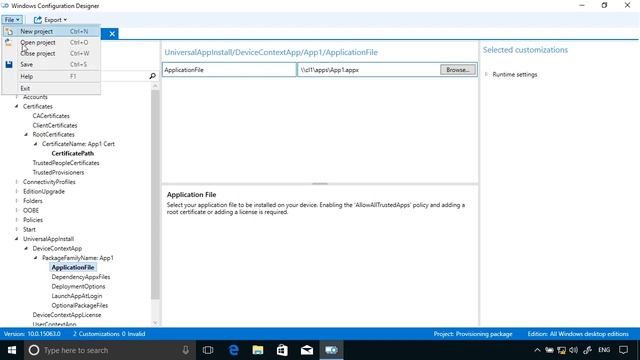Screen dimensions: 640x360
Task: Select DependencyAppxFiles in the tree
Action: click(81, 277)
